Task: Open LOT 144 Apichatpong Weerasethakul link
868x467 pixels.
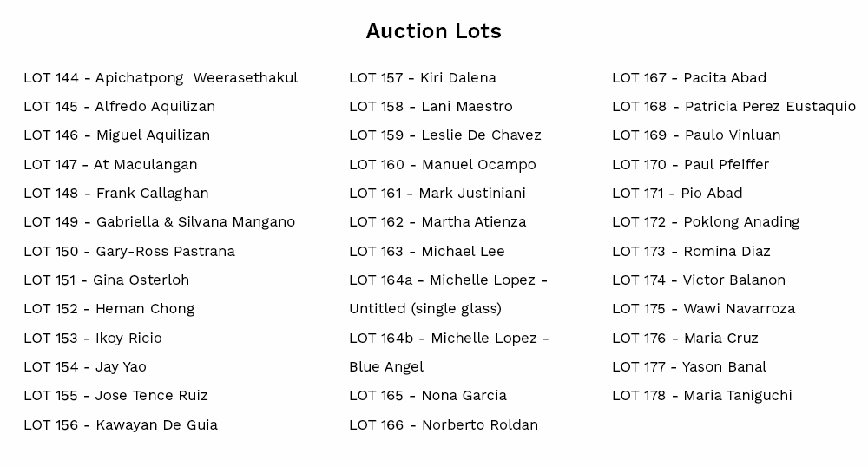Action: tap(161, 78)
